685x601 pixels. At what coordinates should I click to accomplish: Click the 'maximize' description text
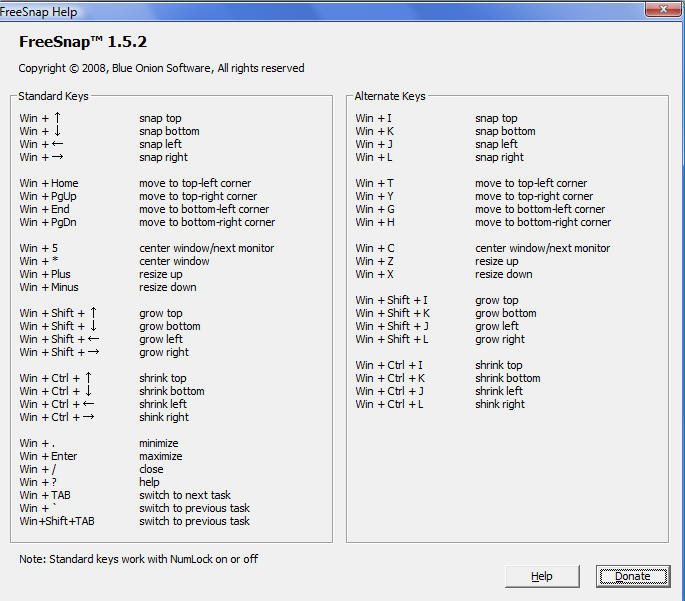tap(161, 456)
